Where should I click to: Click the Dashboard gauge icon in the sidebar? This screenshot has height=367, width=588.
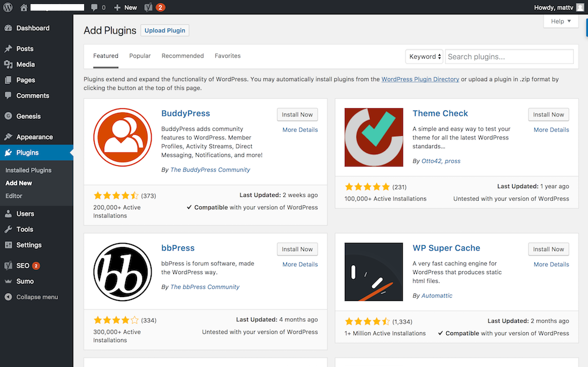(x=8, y=28)
